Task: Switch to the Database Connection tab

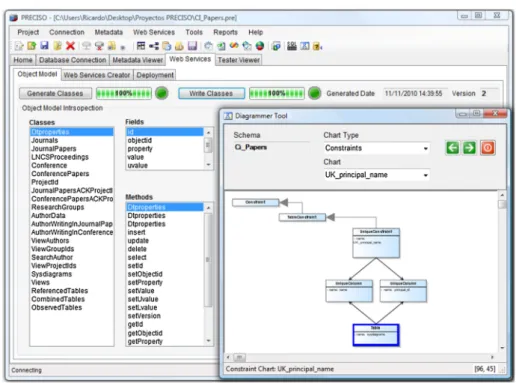Action: (72, 60)
